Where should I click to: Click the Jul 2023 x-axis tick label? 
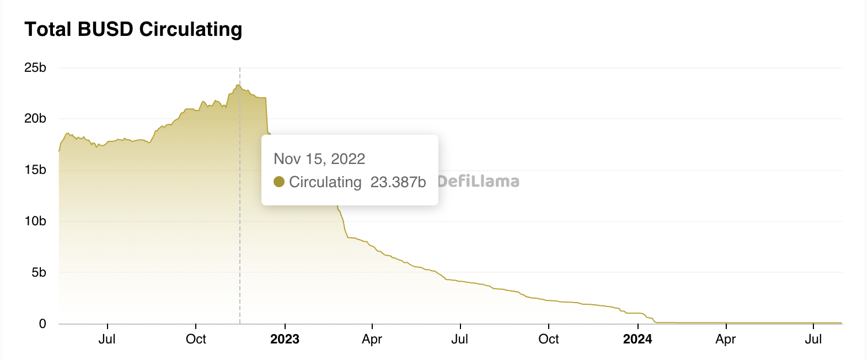point(460,339)
